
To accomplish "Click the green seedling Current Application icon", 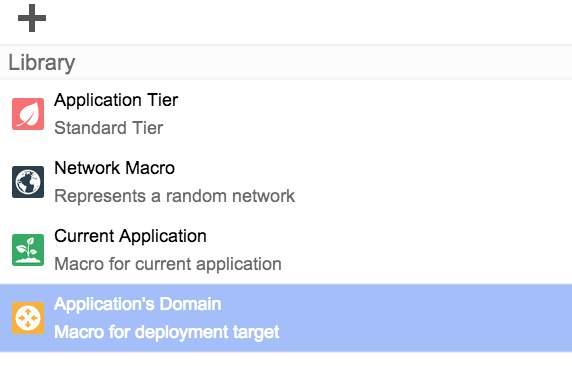I will click(x=28, y=250).
